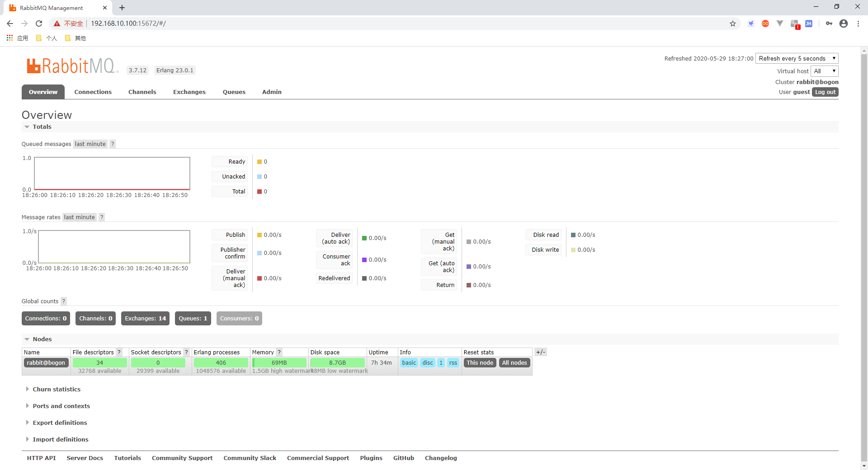Click the grey V-shaped extension icon
This screenshot has width=868, height=470.
tap(780, 23)
